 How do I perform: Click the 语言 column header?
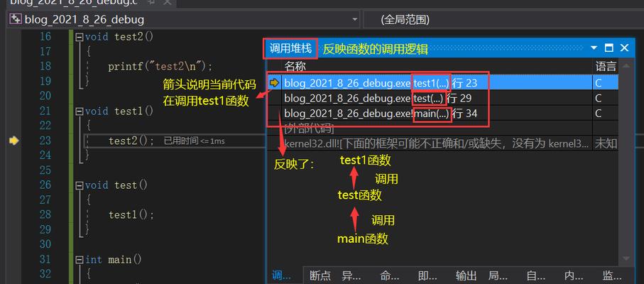(x=606, y=66)
